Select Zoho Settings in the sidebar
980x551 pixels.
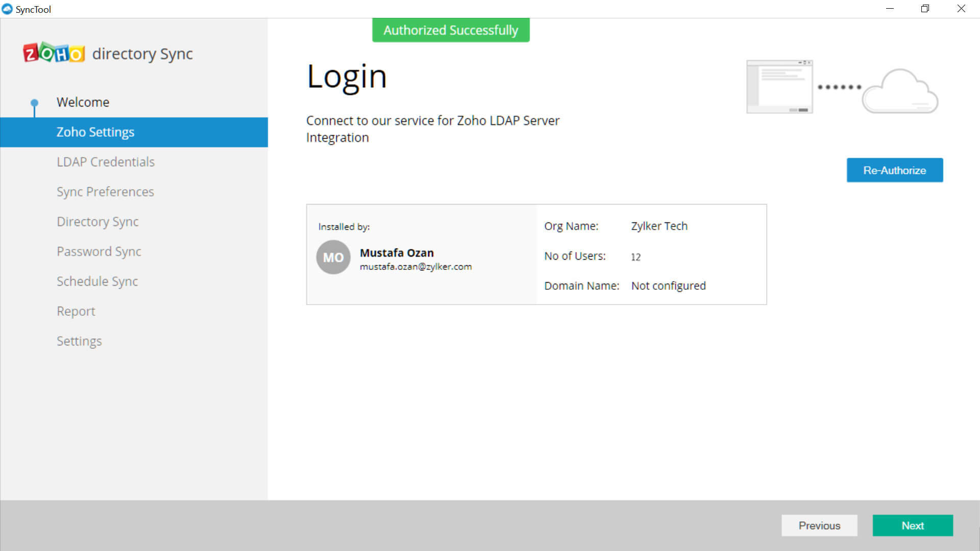pyautogui.click(x=95, y=132)
